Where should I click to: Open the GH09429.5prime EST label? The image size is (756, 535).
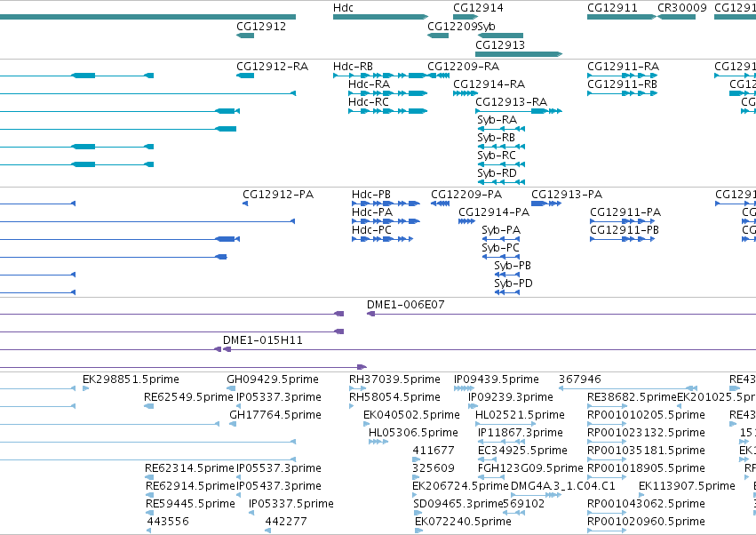pyautogui.click(x=273, y=379)
